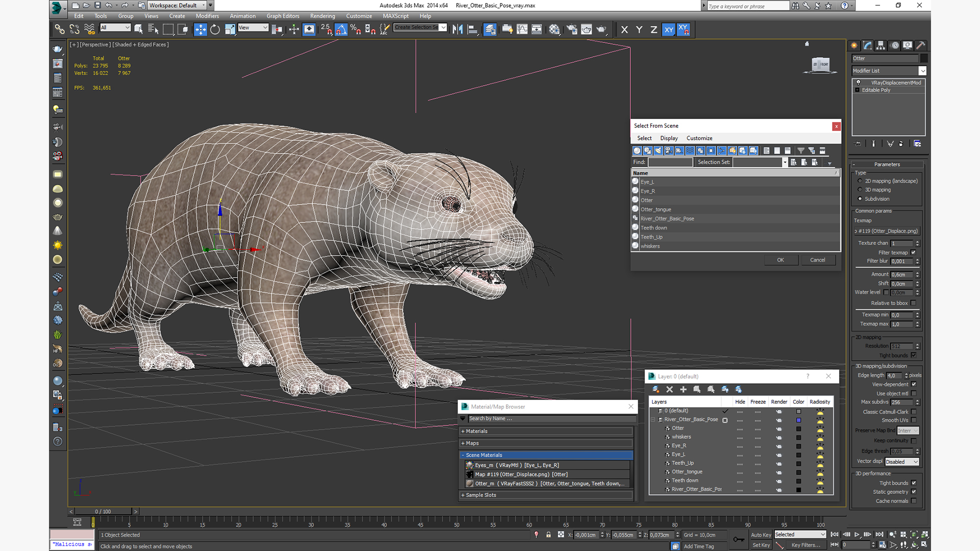Open the Hierarchy command panel tab

(881, 45)
